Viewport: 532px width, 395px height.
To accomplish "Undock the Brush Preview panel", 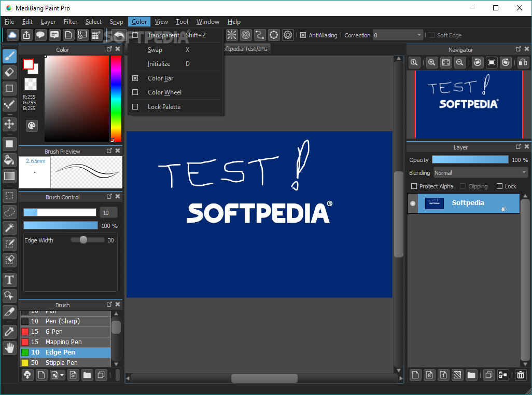I will (x=109, y=151).
